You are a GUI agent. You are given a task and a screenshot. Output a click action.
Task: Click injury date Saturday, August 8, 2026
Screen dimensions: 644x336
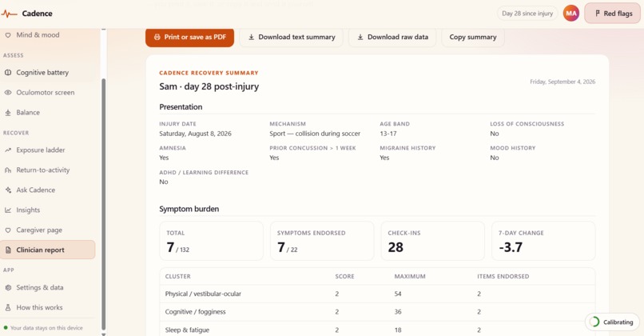coord(196,134)
